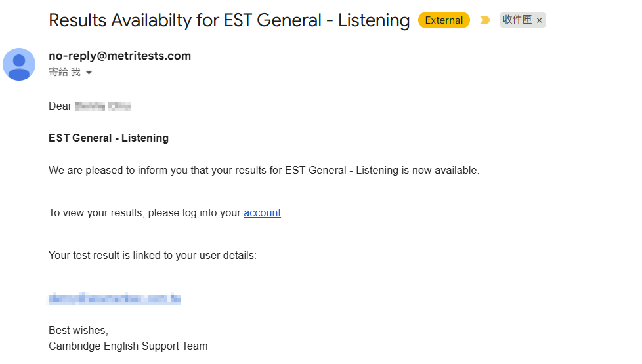Click the bold 'EST General - Listening' heading
This screenshot has height=364, width=642.
[108, 138]
